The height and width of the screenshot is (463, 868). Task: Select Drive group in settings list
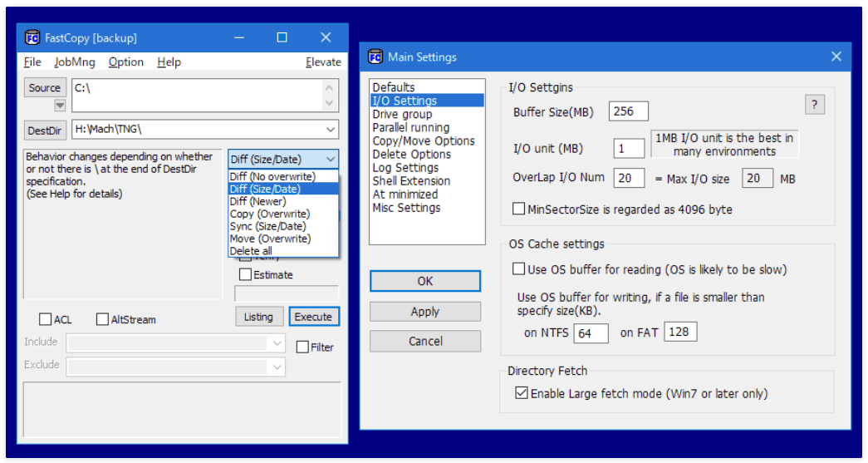428,114
